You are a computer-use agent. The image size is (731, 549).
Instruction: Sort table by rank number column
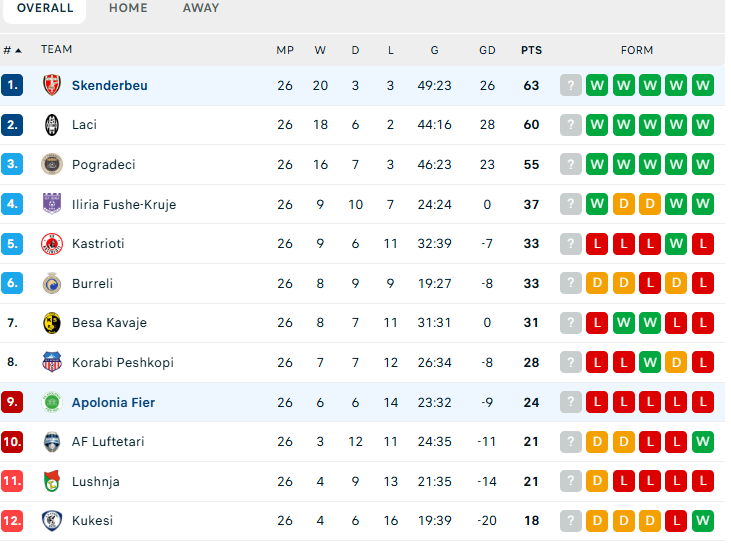(x=12, y=50)
